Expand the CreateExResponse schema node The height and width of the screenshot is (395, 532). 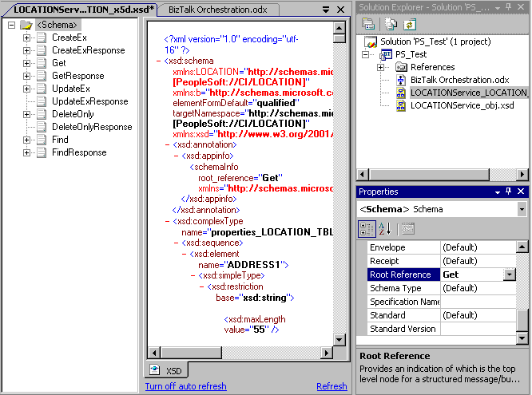tap(26, 50)
